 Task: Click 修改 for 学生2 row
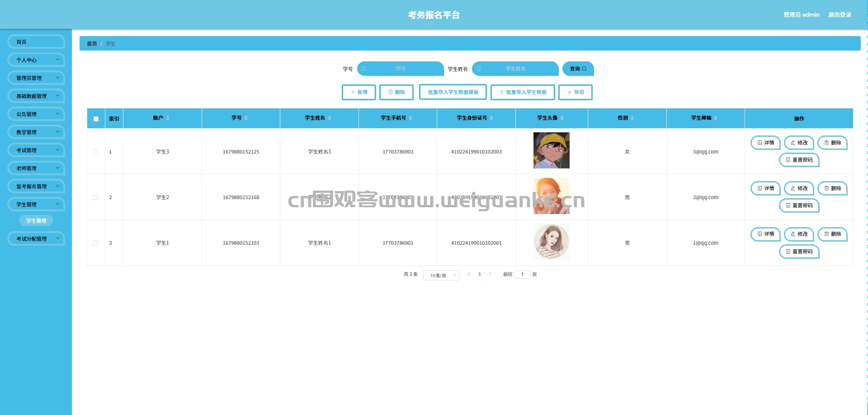(799, 188)
